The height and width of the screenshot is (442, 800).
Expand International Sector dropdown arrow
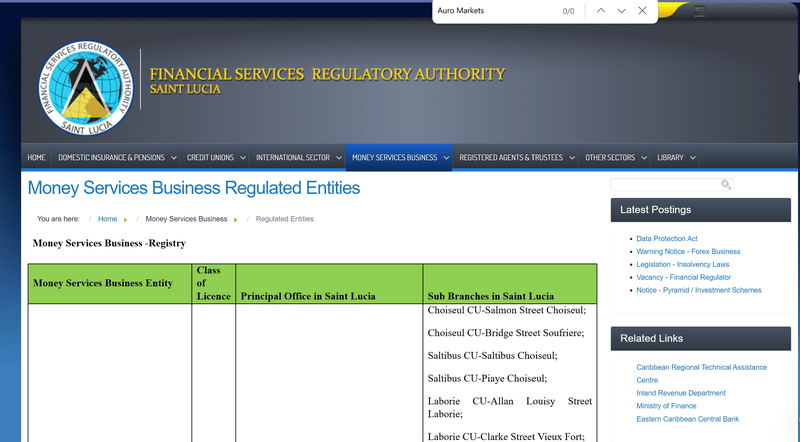coord(339,158)
